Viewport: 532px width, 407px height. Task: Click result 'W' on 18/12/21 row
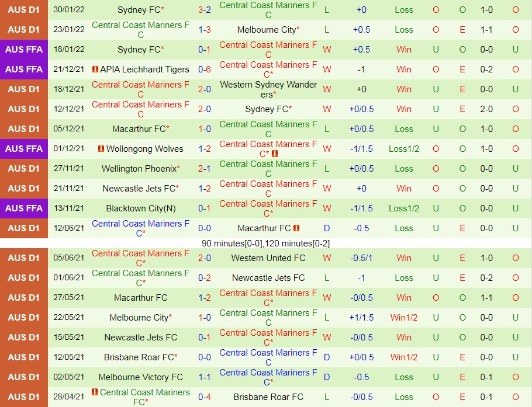click(327, 89)
